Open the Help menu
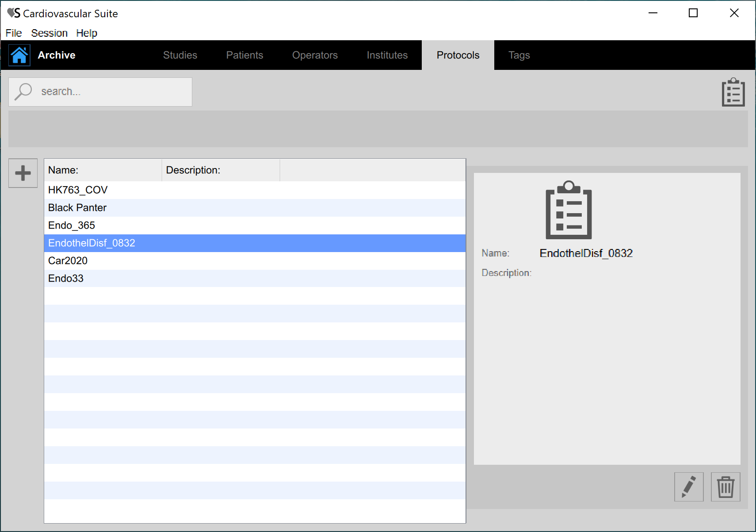This screenshot has height=532, width=756. [x=87, y=33]
